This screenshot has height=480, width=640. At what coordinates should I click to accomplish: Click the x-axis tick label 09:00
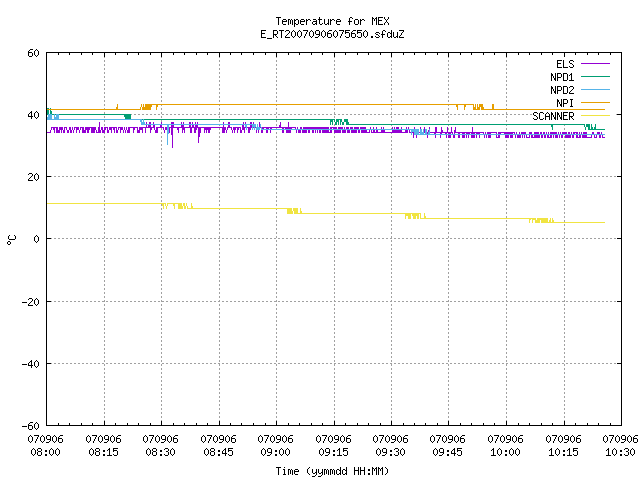(x=276, y=452)
